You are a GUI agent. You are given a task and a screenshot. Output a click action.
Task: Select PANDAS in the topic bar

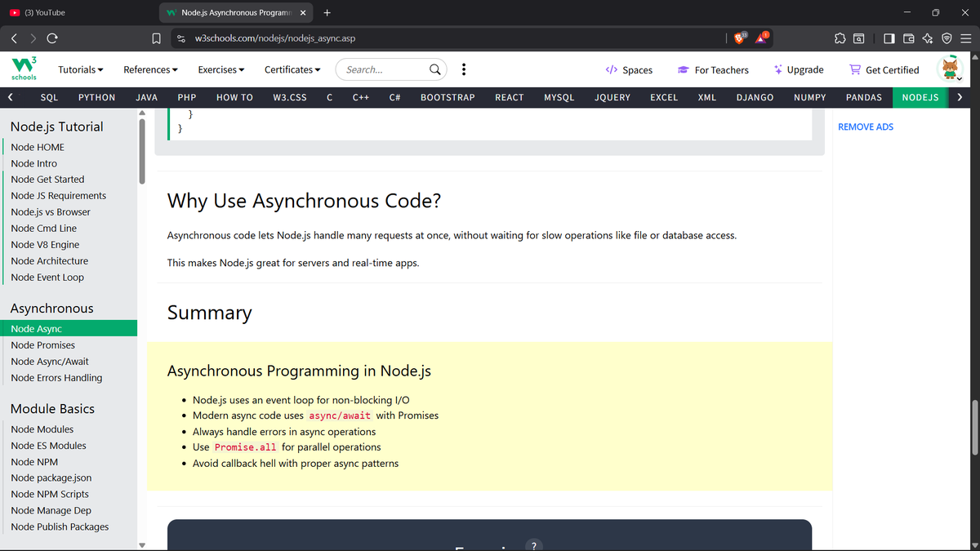pos(864,97)
